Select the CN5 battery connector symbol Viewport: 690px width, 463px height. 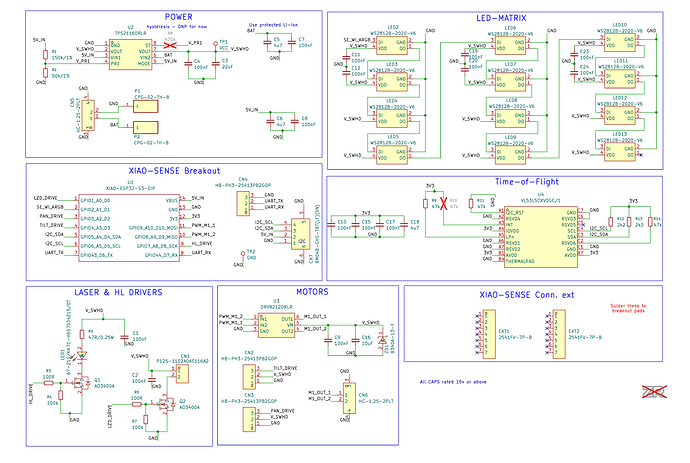88,115
